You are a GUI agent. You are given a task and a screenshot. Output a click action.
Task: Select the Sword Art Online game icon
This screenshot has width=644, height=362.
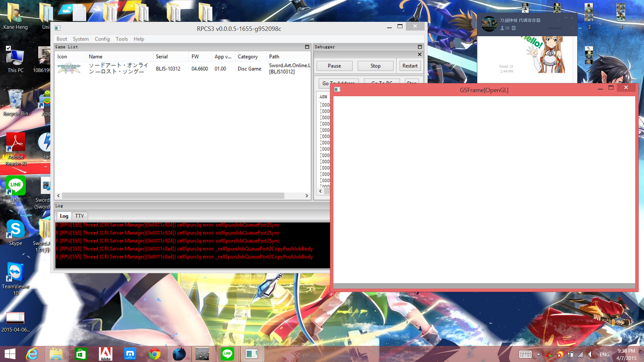69,68
